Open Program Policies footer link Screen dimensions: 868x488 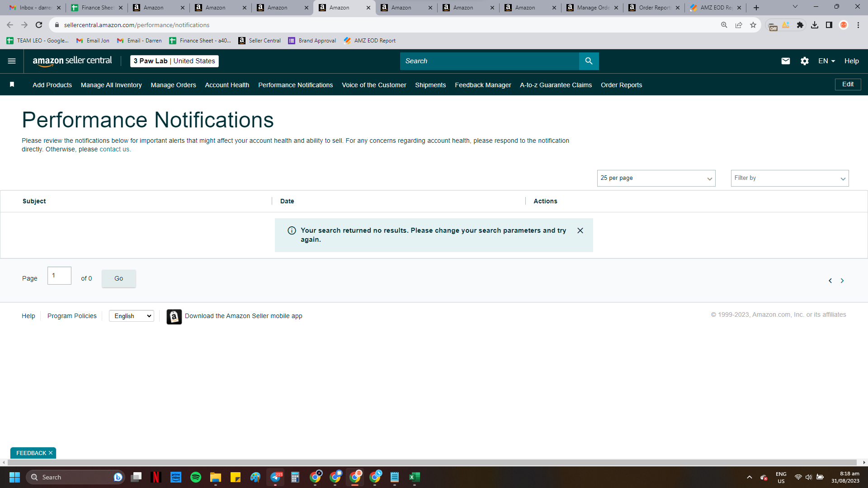[72, 316]
